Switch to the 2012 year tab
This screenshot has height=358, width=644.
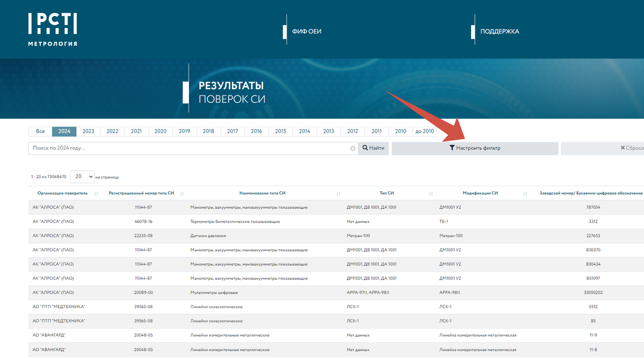[353, 131]
